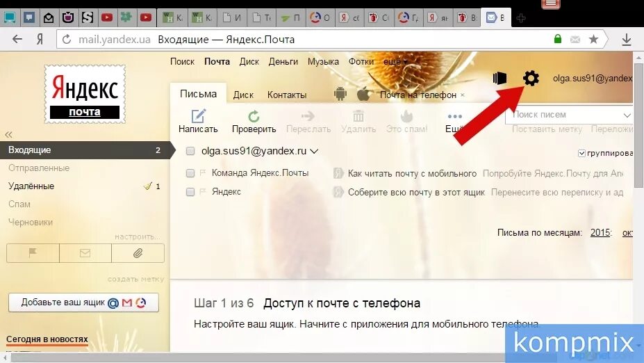Click the envelope icon in the address bar
Screen dimensions: 644x363
coord(575,40)
